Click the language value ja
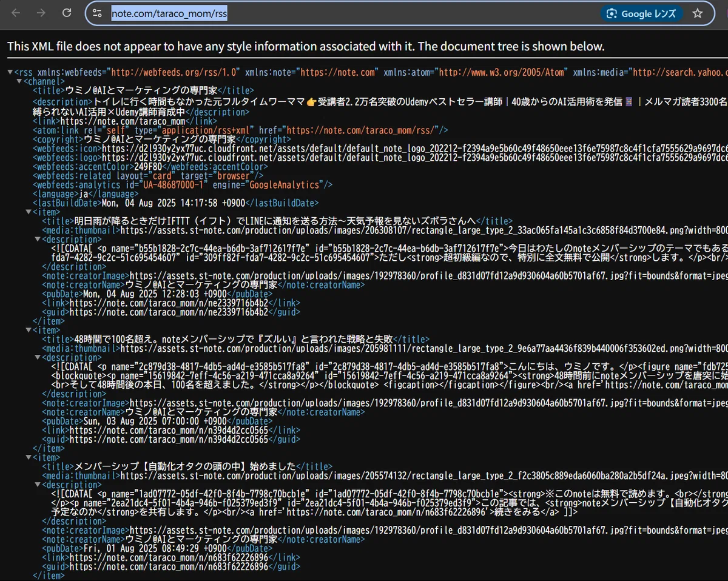Image resolution: width=728 pixels, height=581 pixels. [84, 194]
